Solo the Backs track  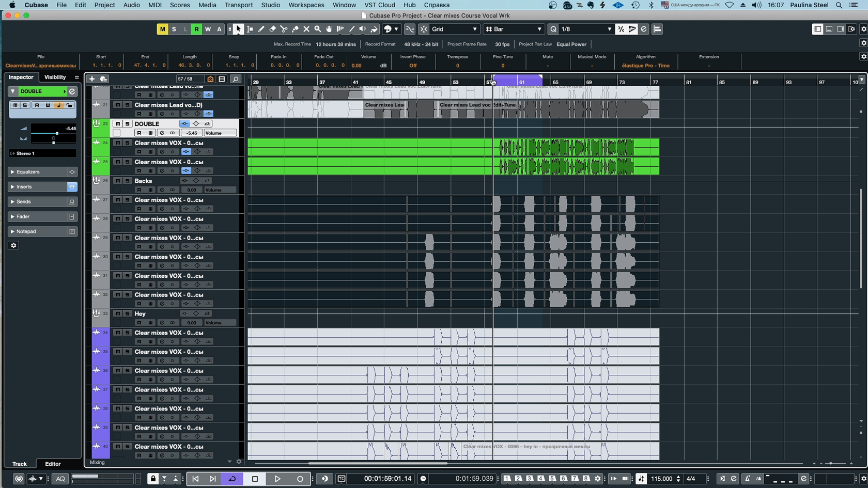127,181
